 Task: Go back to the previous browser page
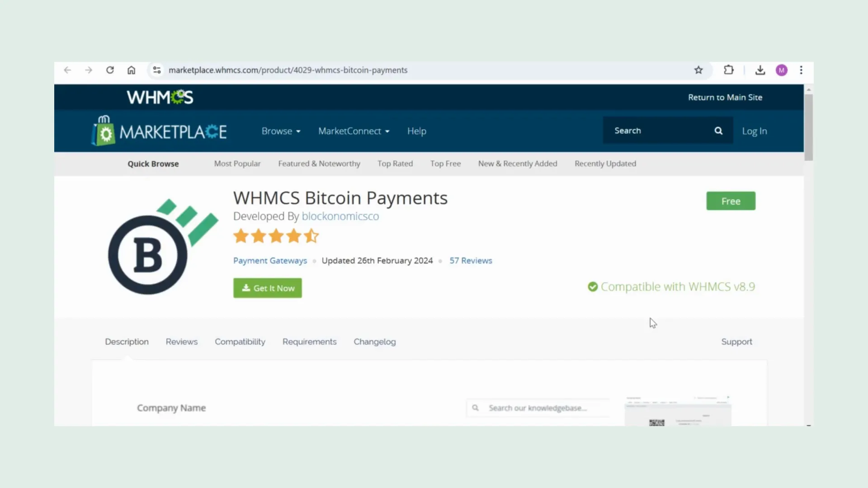tap(67, 70)
